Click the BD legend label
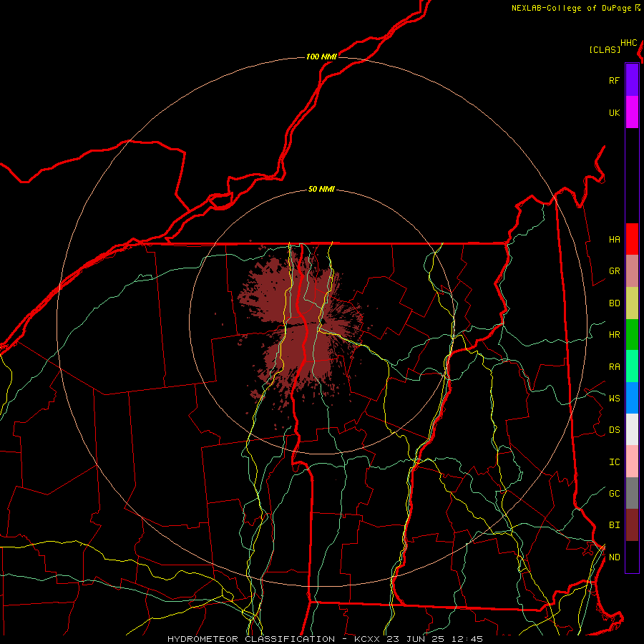644x644 pixels. (x=614, y=303)
